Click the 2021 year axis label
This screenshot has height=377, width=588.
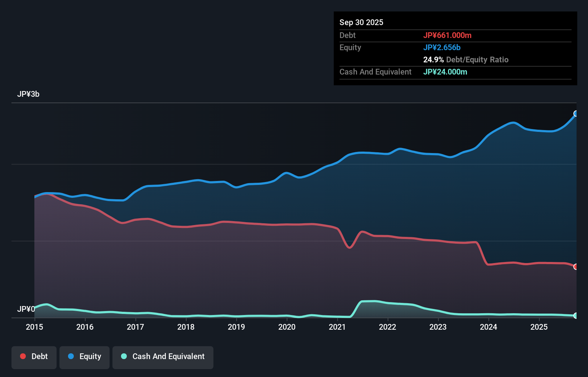[x=337, y=327]
